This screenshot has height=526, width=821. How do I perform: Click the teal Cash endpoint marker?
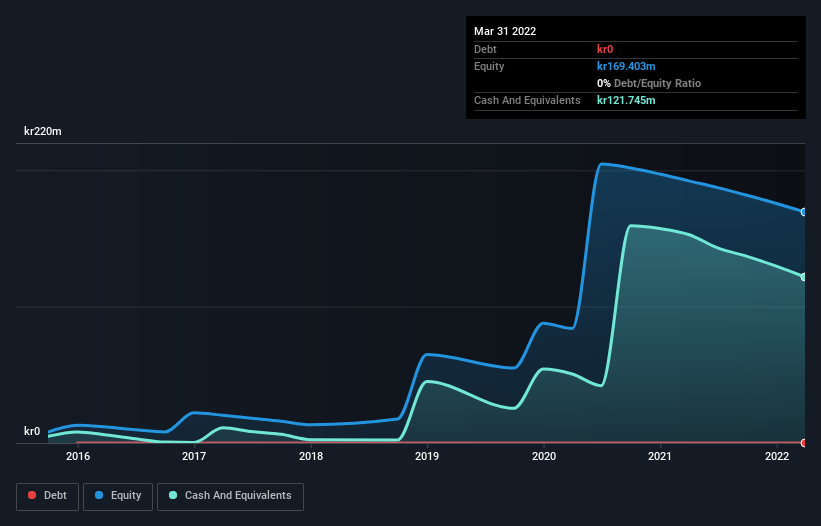click(804, 277)
